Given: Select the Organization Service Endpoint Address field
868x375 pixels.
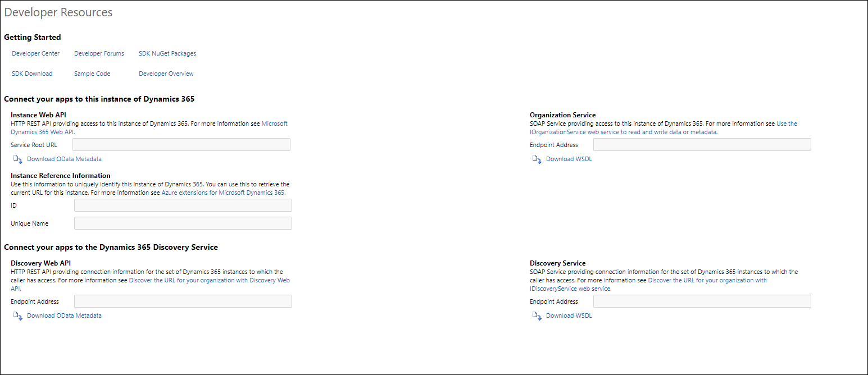Looking at the screenshot, I should click(x=702, y=145).
